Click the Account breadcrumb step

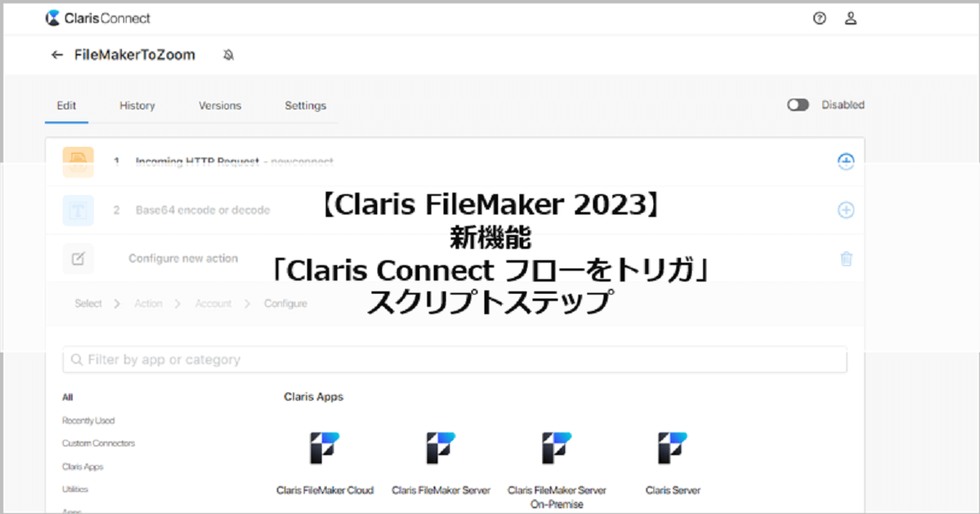point(213,304)
